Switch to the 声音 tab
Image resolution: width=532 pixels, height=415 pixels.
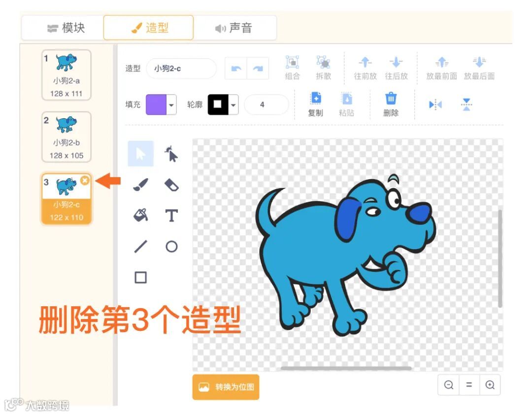pyautogui.click(x=234, y=28)
